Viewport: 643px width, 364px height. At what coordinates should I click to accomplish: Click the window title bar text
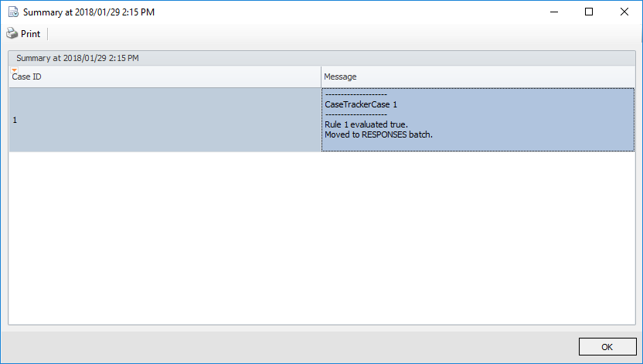tap(89, 12)
